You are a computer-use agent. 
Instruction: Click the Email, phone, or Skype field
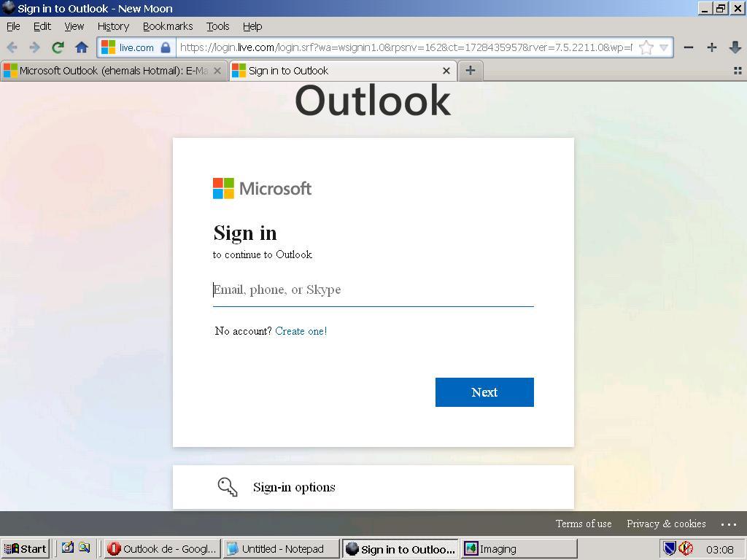tap(373, 290)
